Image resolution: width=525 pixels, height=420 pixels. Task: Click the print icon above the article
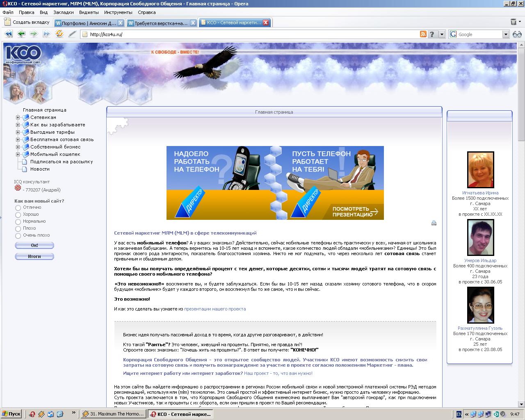(x=434, y=223)
